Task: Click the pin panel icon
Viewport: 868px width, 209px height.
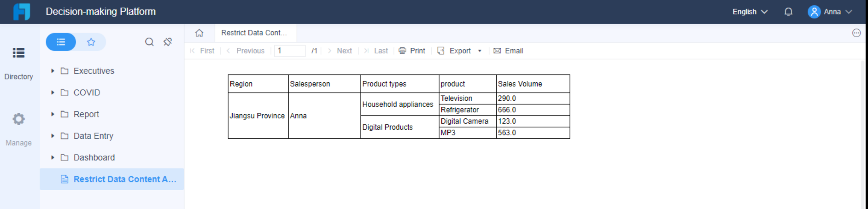Action: point(168,42)
